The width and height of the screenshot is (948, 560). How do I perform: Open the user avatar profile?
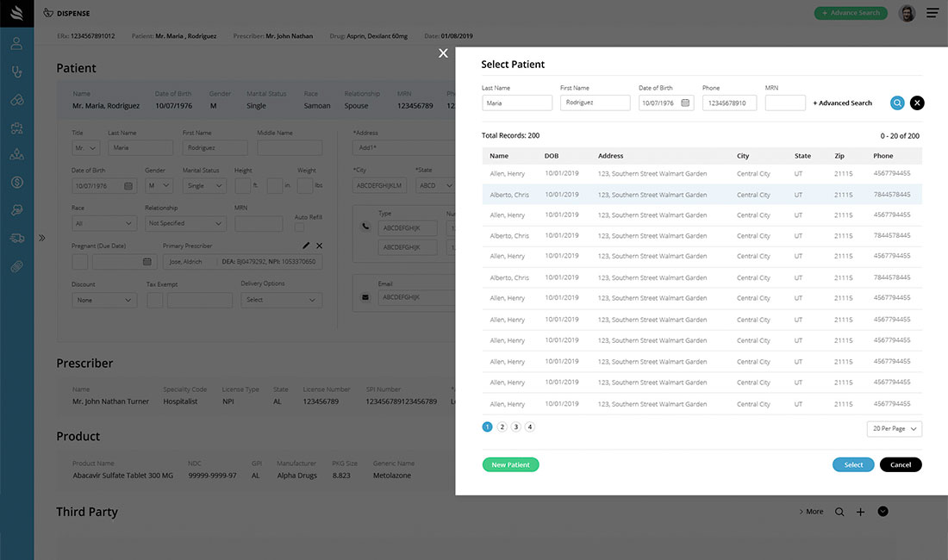tap(907, 13)
